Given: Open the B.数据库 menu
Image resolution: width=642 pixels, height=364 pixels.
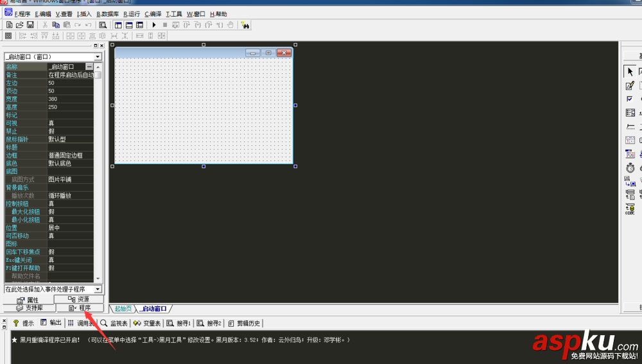Looking at the screenshot, I should pos(107,14).
